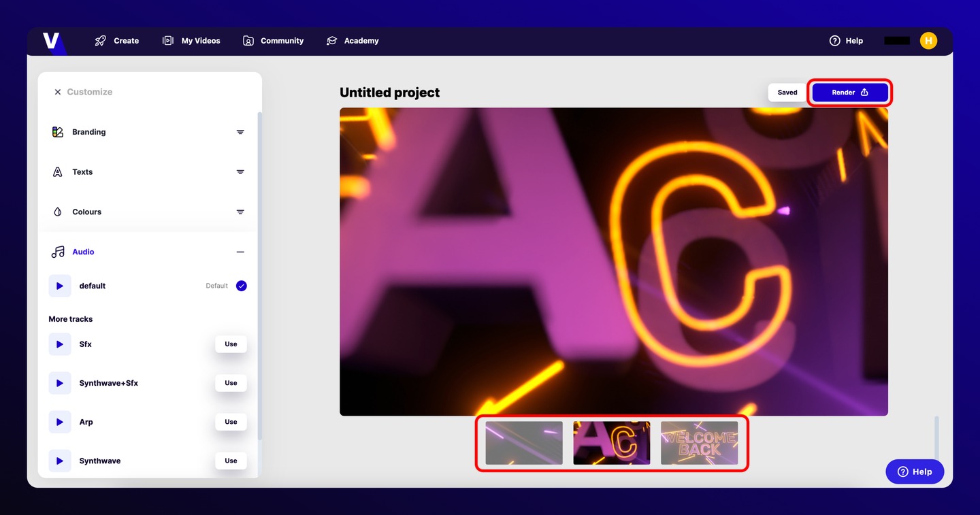Preview the Sfx audio track

(60, 344)
